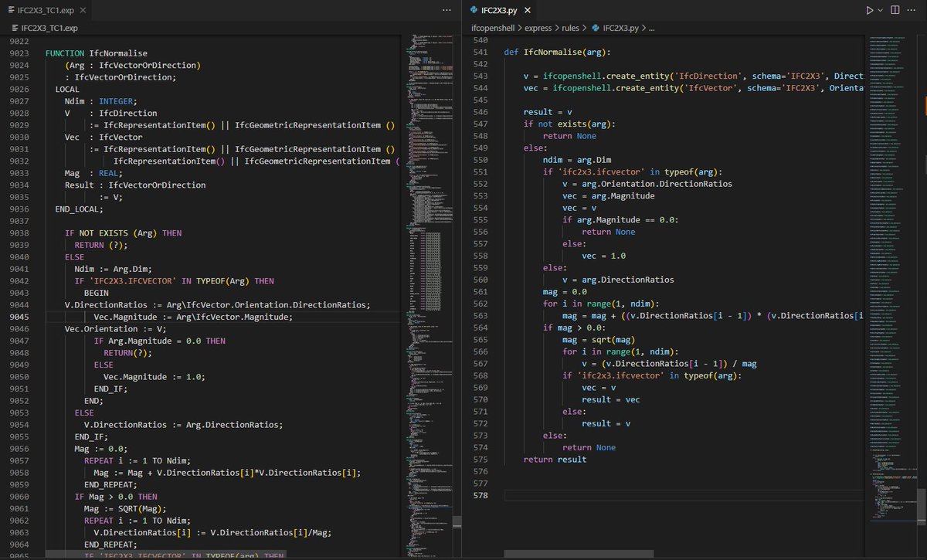Click 'mag = 0.0' on line 561
The width and height of the screenshot is (927, 560).
click(565, 292)
